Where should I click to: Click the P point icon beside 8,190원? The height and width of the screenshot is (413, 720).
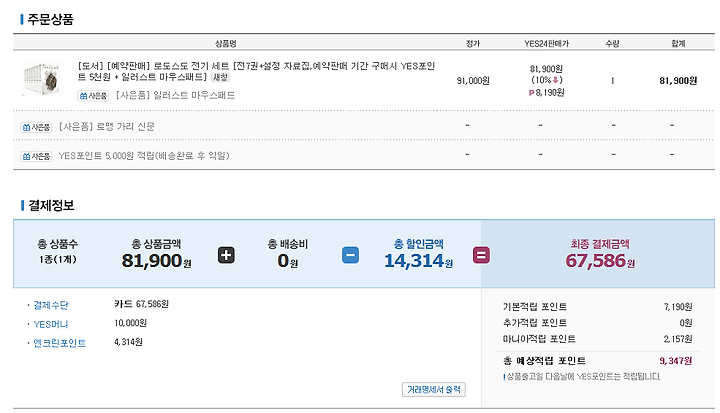[531, 92]
